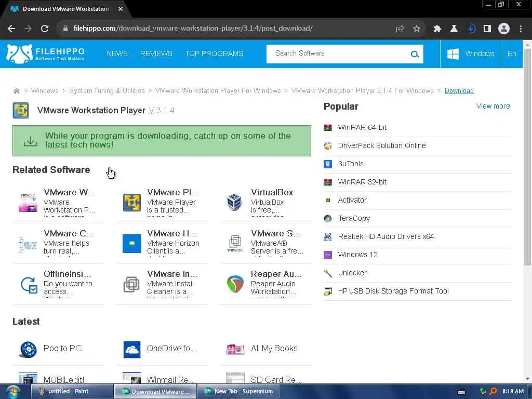Reload the page with the refresh icon

[x=45, y=29]
